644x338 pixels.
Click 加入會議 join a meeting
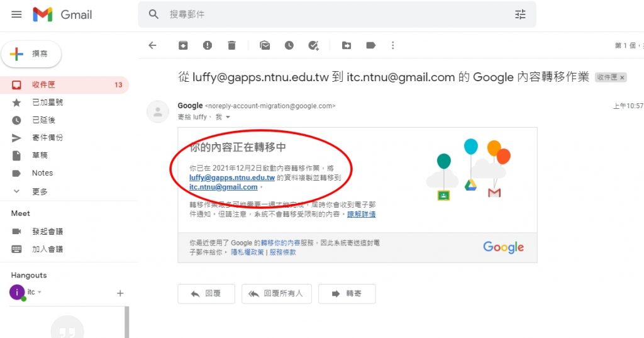pos(47,249)
